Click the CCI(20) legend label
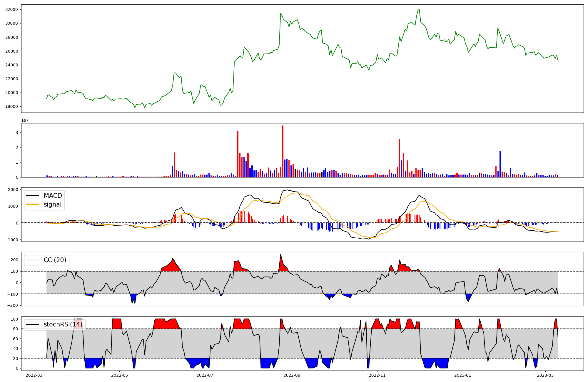Screen dimensions: 588x382 click(x=55, y=260)
